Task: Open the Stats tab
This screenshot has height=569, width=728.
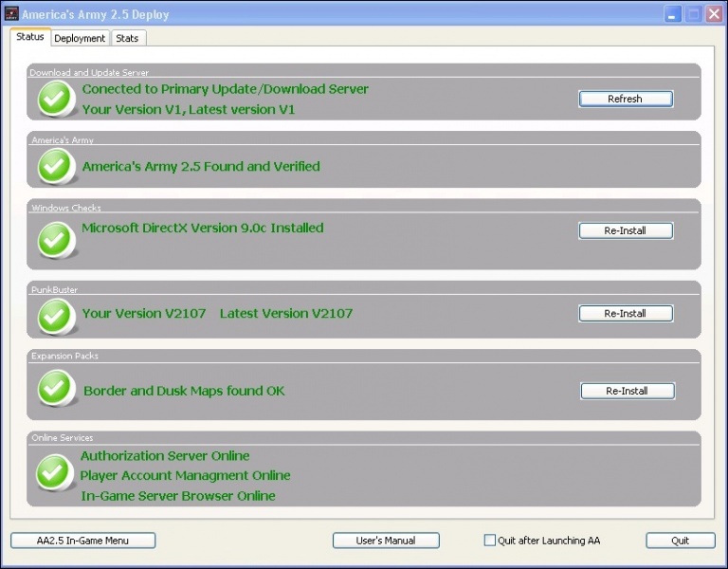Action: click(128, 38)
